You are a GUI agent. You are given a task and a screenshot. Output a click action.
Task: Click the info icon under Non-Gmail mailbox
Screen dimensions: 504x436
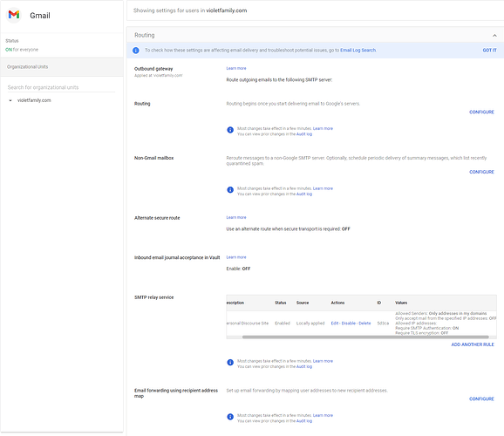point(230,190)
